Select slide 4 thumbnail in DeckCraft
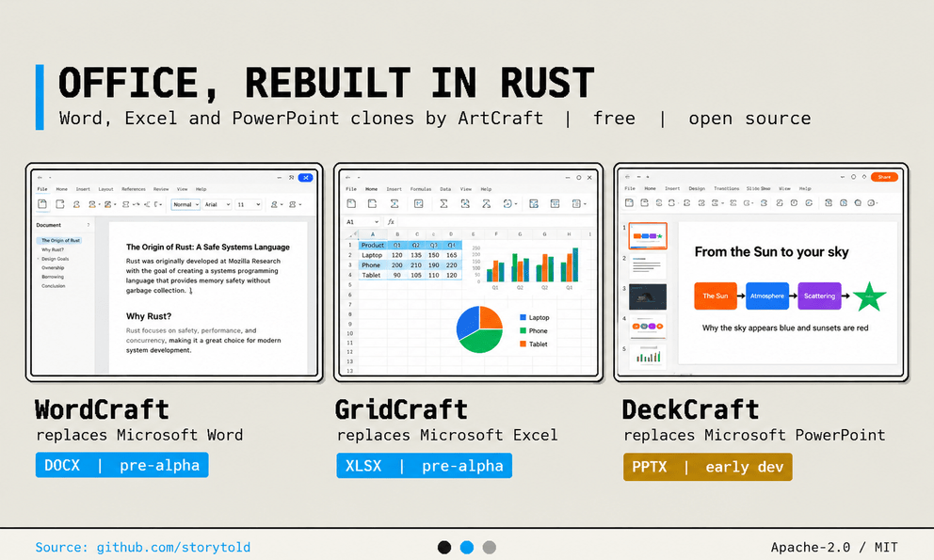This screenshot has width=934, height=560. (648, 327)
